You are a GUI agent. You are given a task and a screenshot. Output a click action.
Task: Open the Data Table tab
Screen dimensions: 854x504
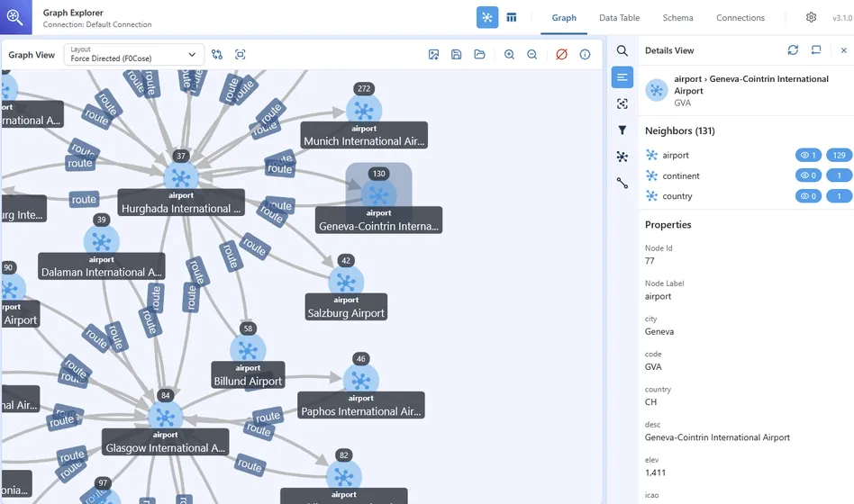tap(619, 17)
